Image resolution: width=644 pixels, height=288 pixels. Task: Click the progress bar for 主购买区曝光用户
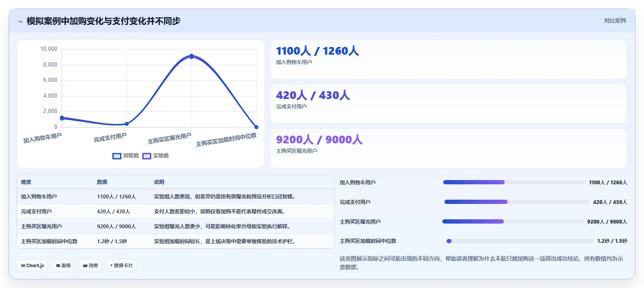pos(513,221)
